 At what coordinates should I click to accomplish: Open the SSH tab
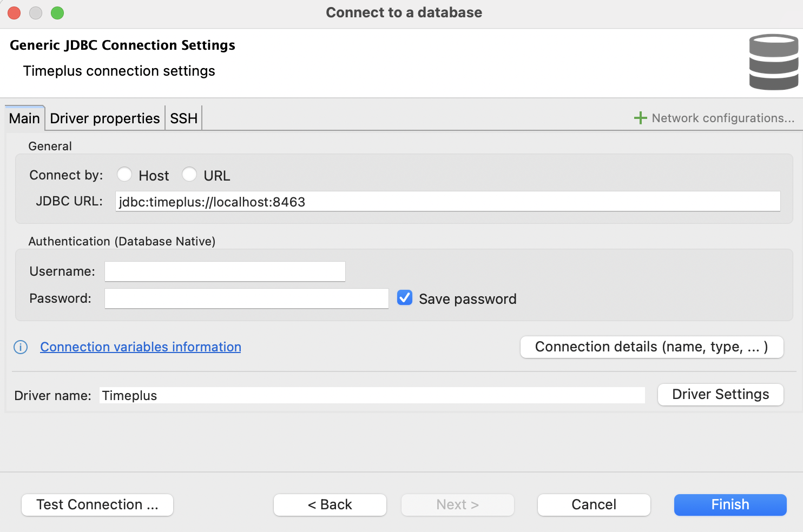point(183,118)
